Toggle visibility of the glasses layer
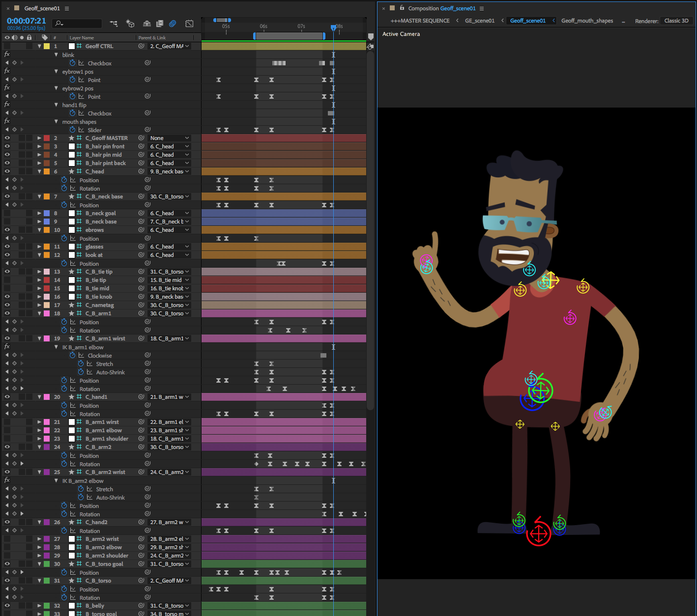697x616 pixels. pyautogui.click(x=7, y=247)
